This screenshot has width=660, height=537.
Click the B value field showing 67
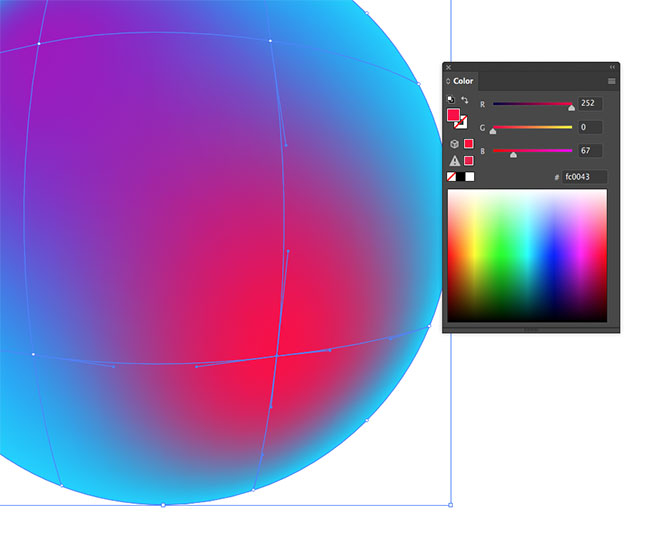coord(590,151)
